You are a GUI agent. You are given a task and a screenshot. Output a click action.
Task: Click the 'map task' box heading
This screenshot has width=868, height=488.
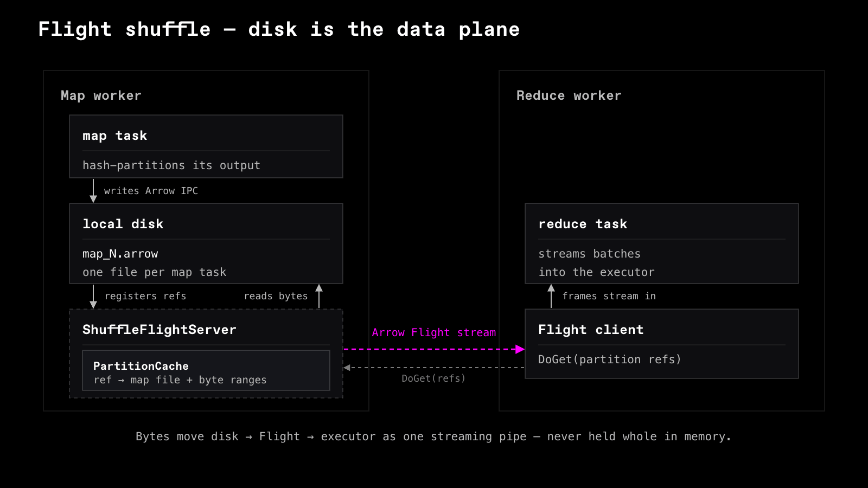point(115,136)
